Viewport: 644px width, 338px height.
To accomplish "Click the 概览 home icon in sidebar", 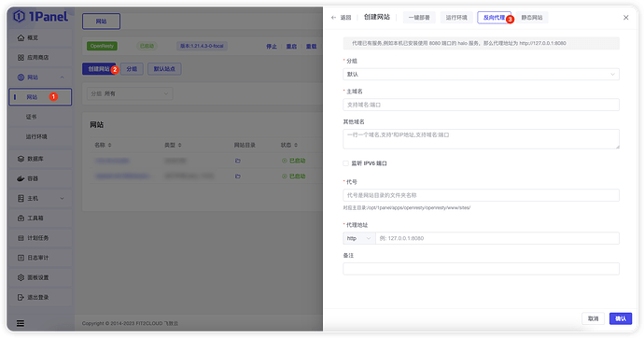I will (x=21, y=37).
